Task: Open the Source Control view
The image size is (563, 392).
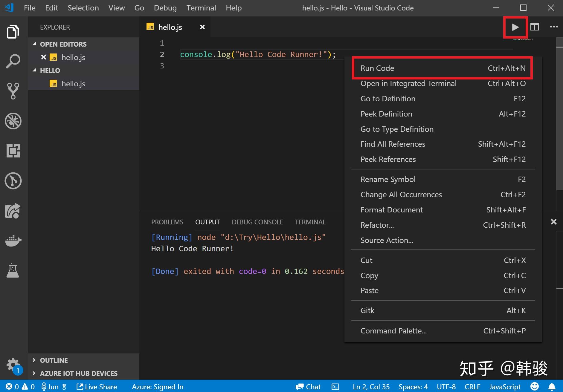Action: [13, 91]
